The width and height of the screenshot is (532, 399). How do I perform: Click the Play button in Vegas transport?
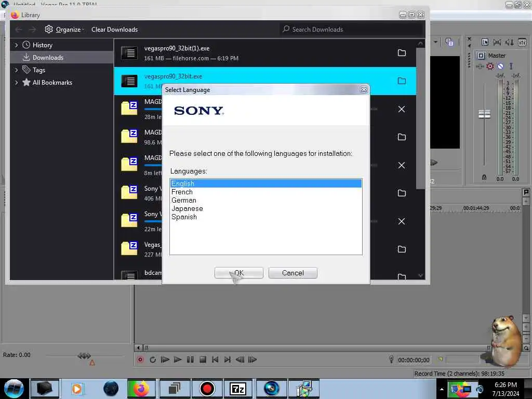(x=178, y=360)
